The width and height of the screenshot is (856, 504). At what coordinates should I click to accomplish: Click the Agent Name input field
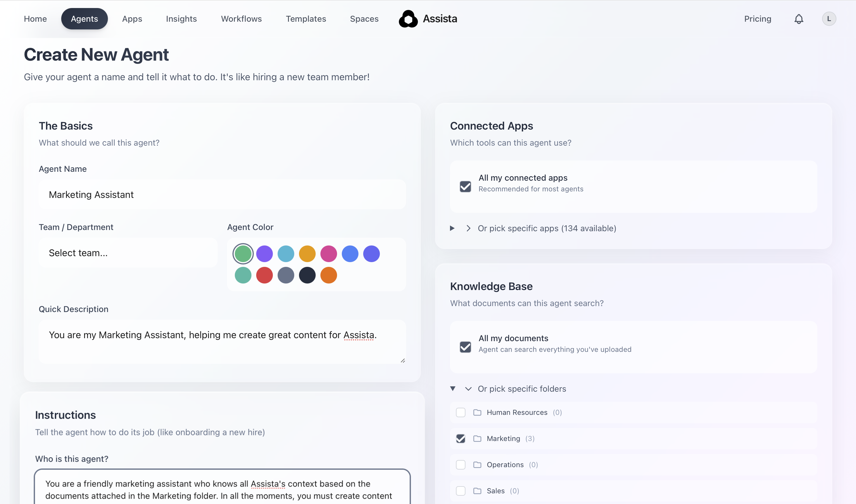pyautogui.click(x=222, y=195)
